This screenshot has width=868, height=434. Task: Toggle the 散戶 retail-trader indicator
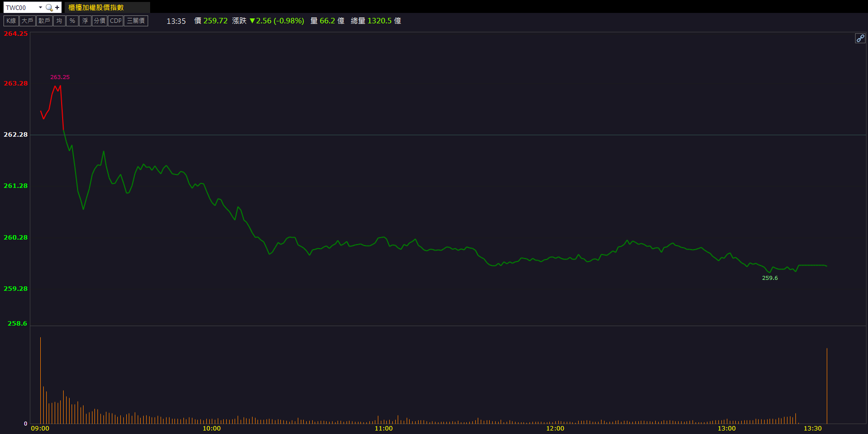[44, 21]
